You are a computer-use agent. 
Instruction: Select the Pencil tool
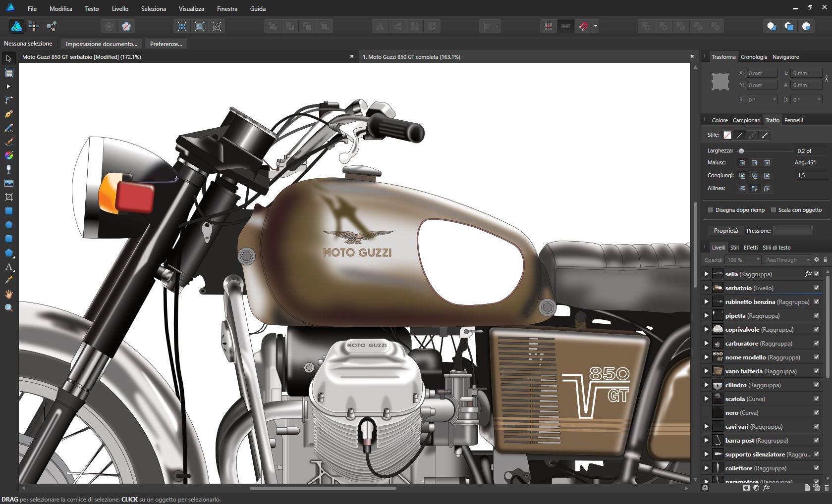tap(8, 128)
